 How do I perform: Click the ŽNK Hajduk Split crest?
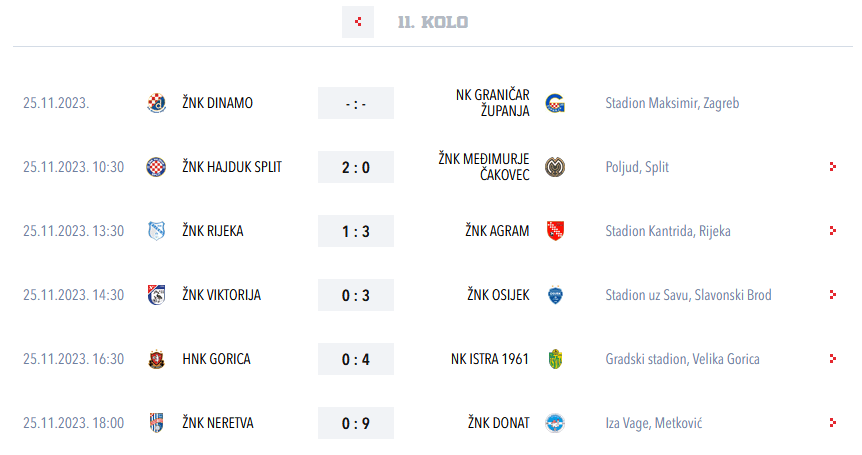coord(156,167)
